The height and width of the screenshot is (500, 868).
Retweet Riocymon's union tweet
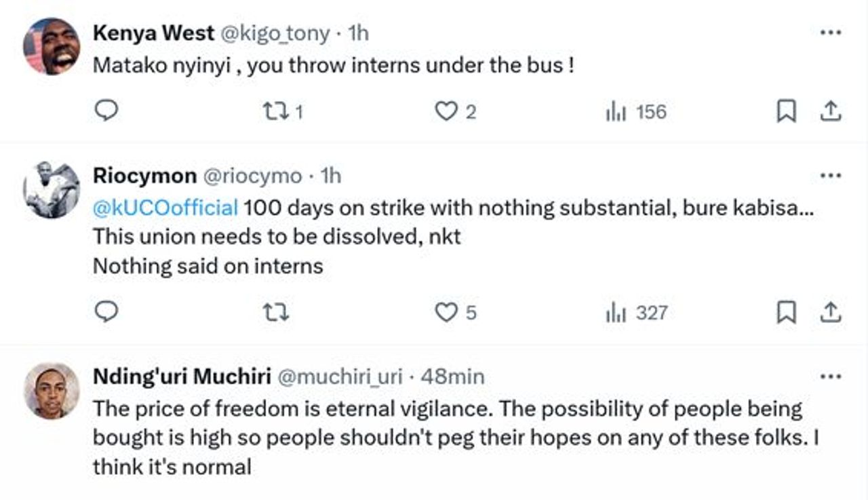pyautogui.click(x=275, y=312)
